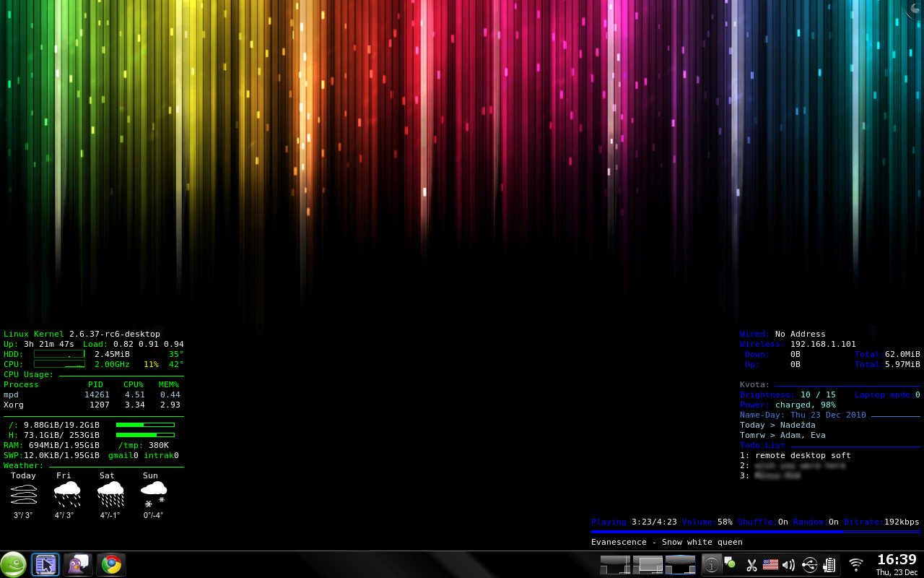Click the 'Volume:58%' readout
Viewport: 924px width, 578px height.
[x=707, y=522]
